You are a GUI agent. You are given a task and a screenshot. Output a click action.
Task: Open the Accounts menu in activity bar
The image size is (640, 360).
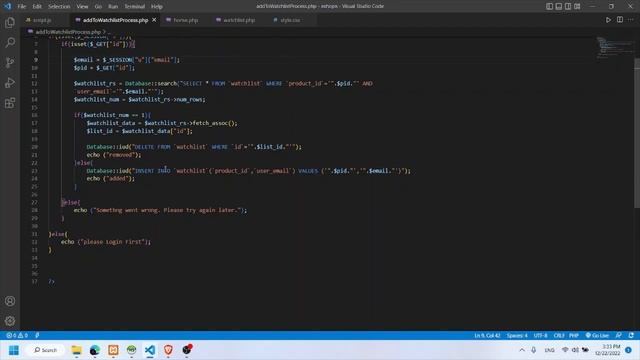point(10,301)
